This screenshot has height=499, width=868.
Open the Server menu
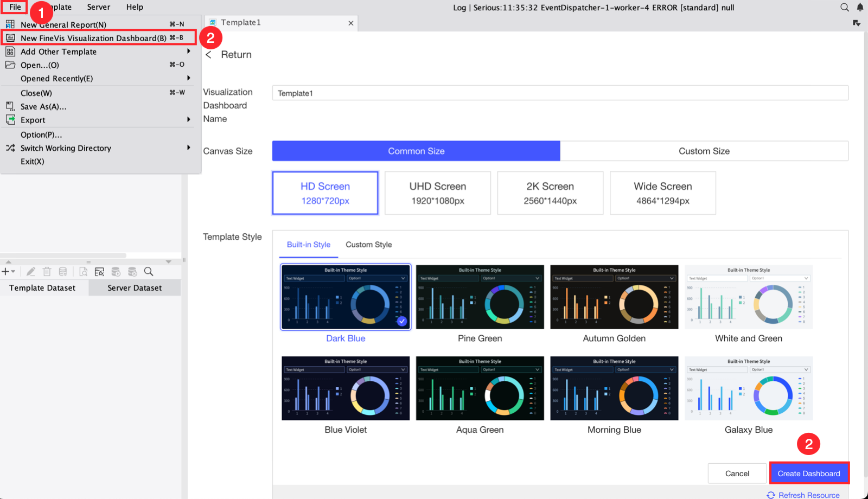(x=99, y=7)
